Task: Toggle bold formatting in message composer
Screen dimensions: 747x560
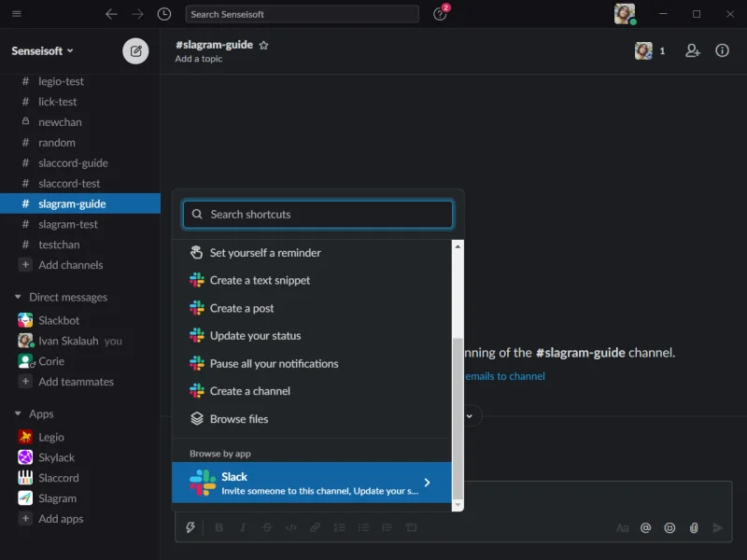Action: click(x=219, y=527)
